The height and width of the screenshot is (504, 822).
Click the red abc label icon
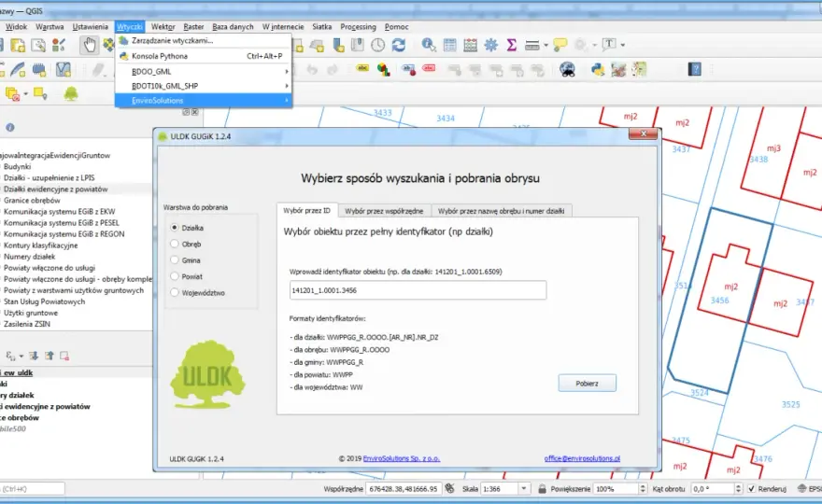pyautogui.click(x=429, y=69)
